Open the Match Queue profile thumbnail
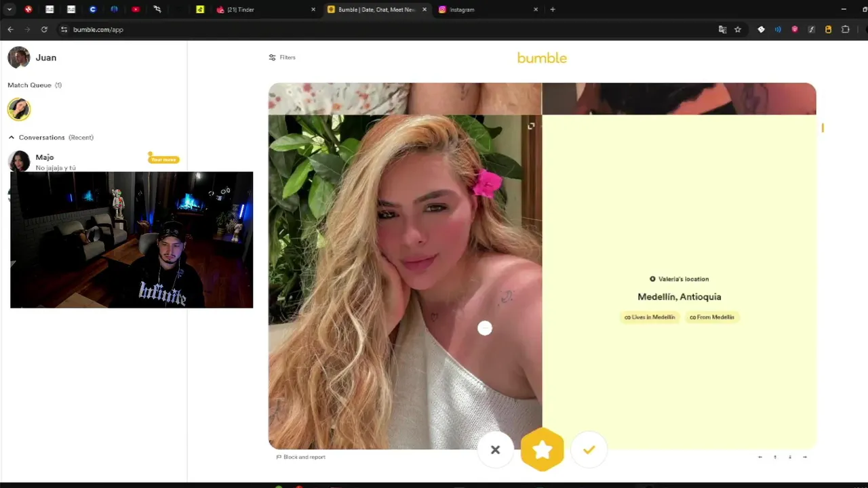 (19, 109)
